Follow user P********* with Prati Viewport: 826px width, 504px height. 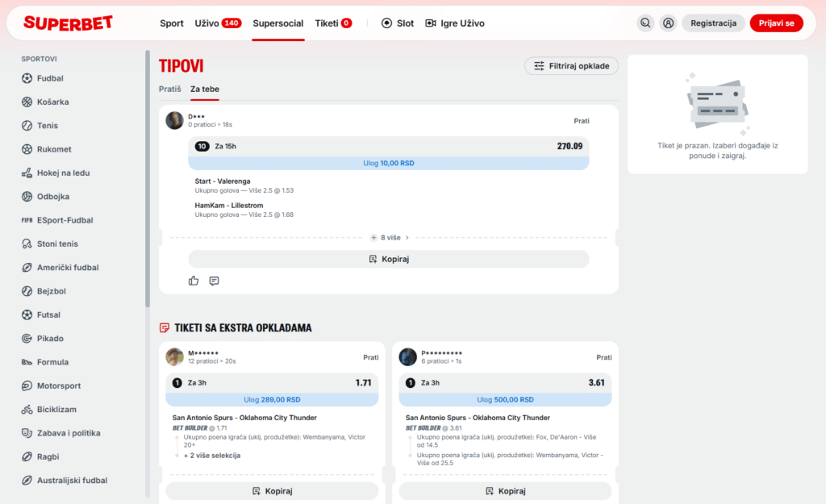pos(603,357)
